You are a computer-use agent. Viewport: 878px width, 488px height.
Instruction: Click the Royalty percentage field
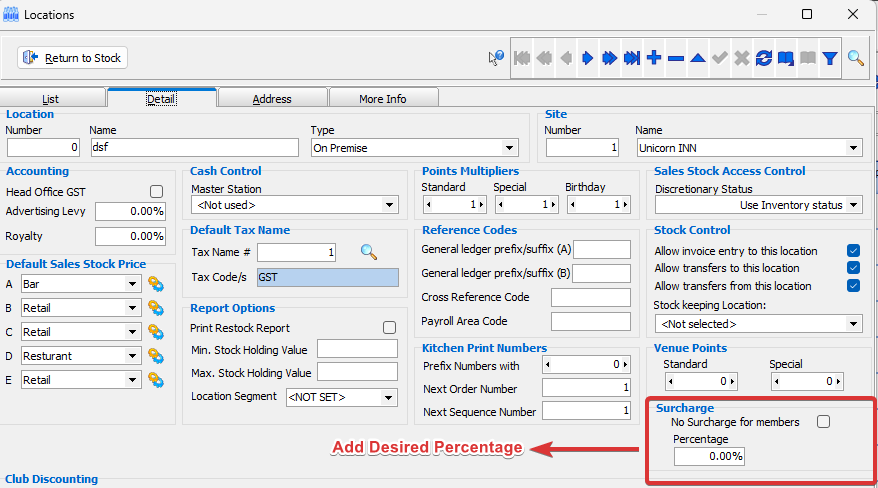pos(130,237)
